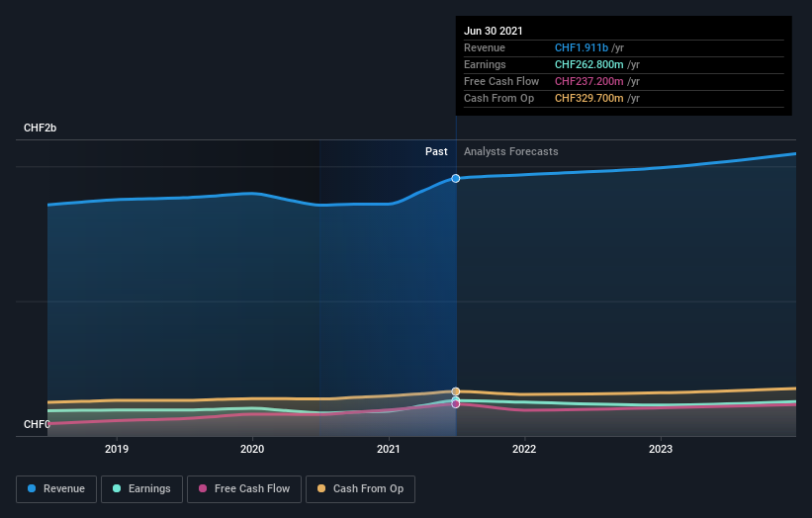Click the pink Free Cash Flow data point
This screenshot has width=812, height=518.
point(456,404)
